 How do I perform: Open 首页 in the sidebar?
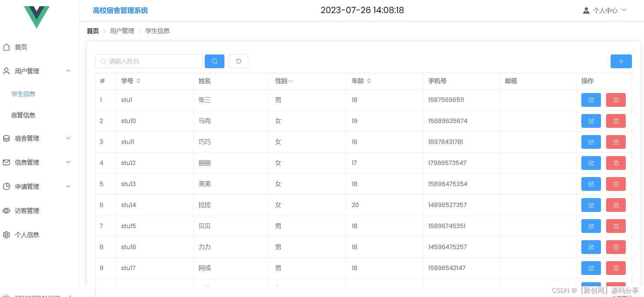tap(21, 47)
